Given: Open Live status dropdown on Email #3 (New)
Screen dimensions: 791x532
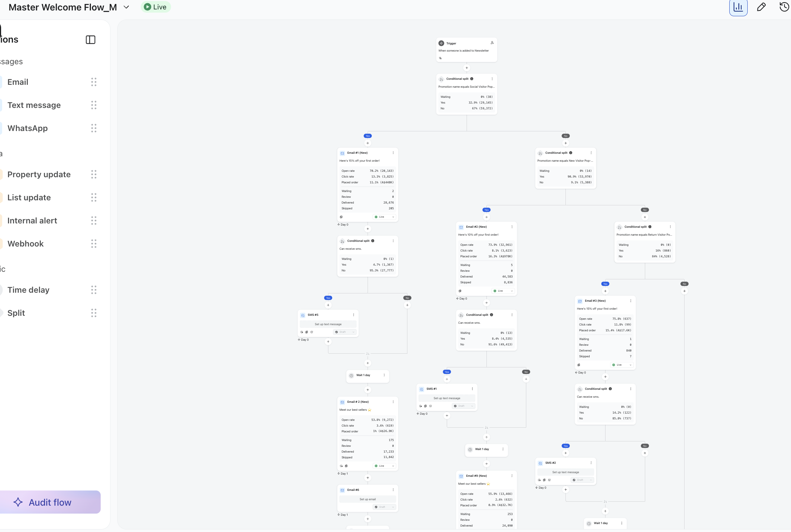Looking at the screenshot, I should (x=622, y=365).
